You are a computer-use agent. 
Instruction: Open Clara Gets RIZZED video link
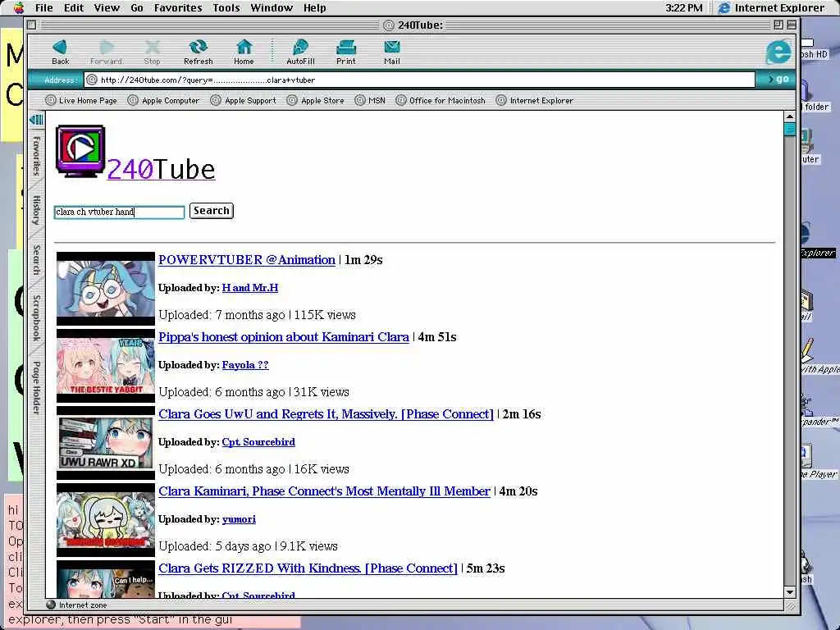click(x=308, y=568)
